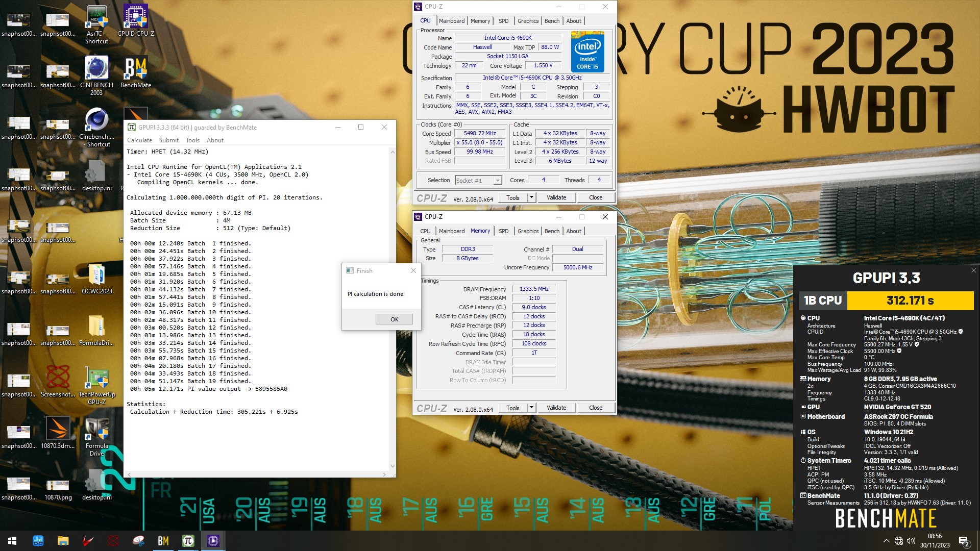The height and width of the screenshot is (551, 980).
Task: Open the TechPowerUp GPU-Z desktop icon
Action: (x=96, y=385)
